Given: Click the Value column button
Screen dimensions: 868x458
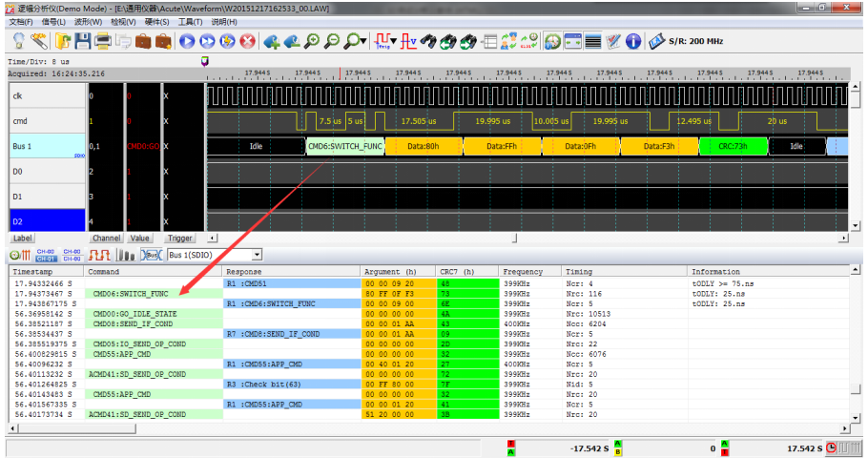Looking at the screenshot, I should pyautogui.click(x=139, y=239).
